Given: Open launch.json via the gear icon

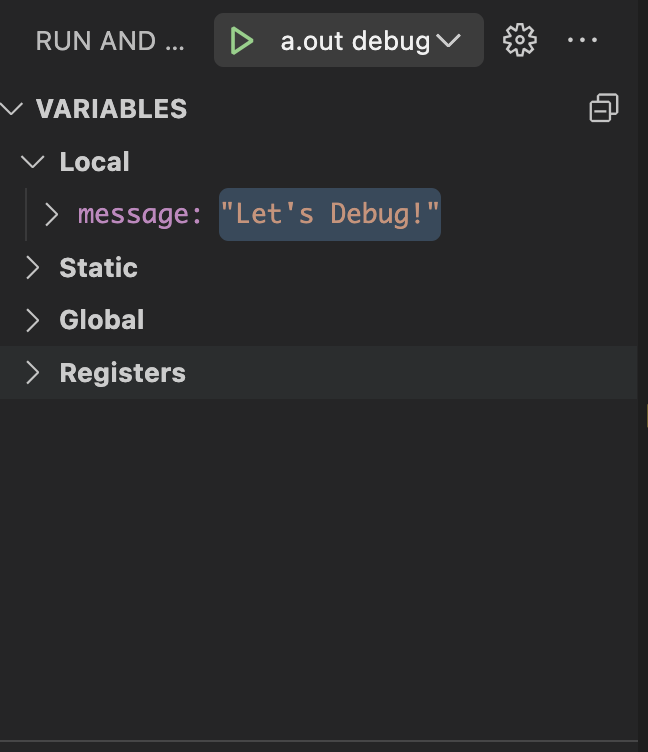Looking at the screenshot, I should click(x=519, y=40).
